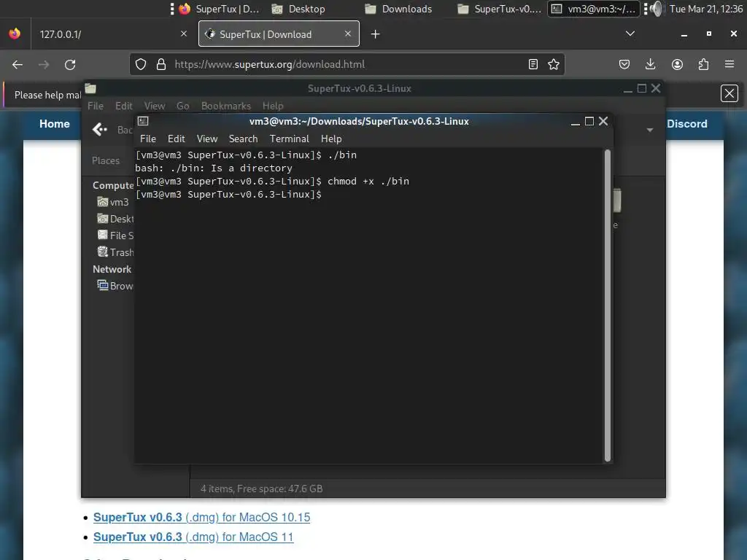Select Desktop in file manager sidebar
Screen dimensions: 747x560
[x=116, y=219]
